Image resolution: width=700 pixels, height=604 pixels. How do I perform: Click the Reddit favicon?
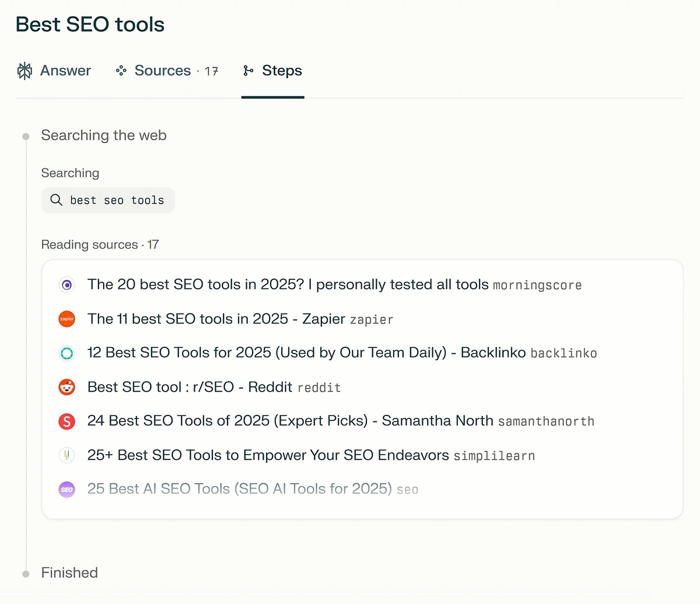point(67,387)
